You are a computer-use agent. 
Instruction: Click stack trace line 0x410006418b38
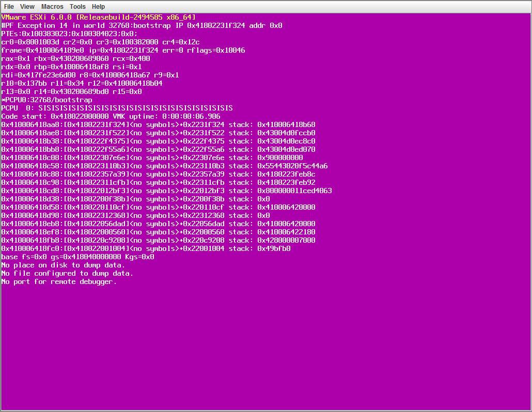tap(159, 141)
